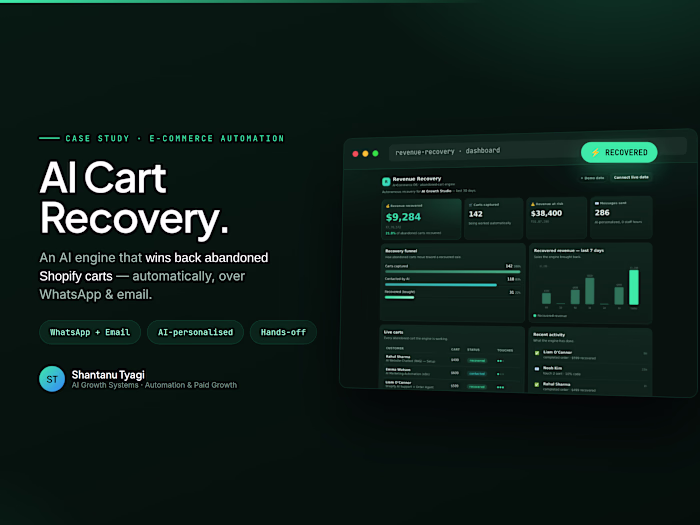Click the money bag icon on Revenue recovered card
This screenshot has height=525, width=700.
pos(388,206)
